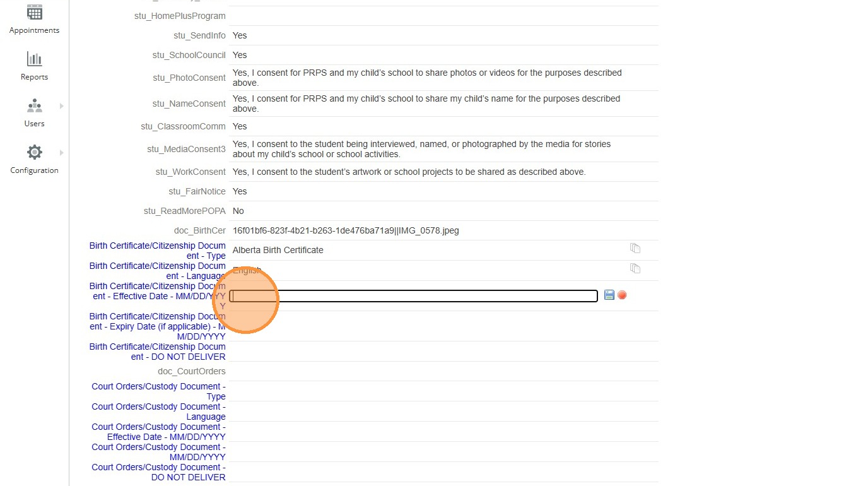Edit Court Orders DO NOT DELIVER field
868x486 pixels.
pos(158,472)
